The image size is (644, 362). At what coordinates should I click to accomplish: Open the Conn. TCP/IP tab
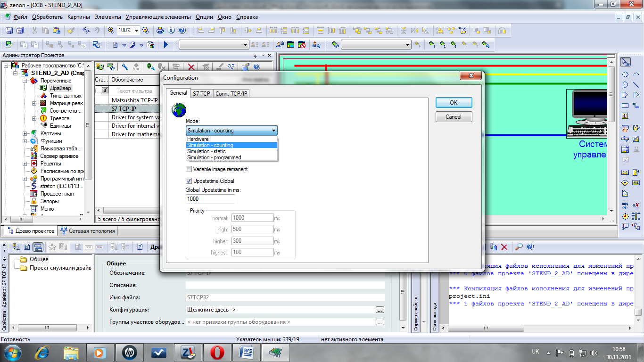(x=231, y=94)
